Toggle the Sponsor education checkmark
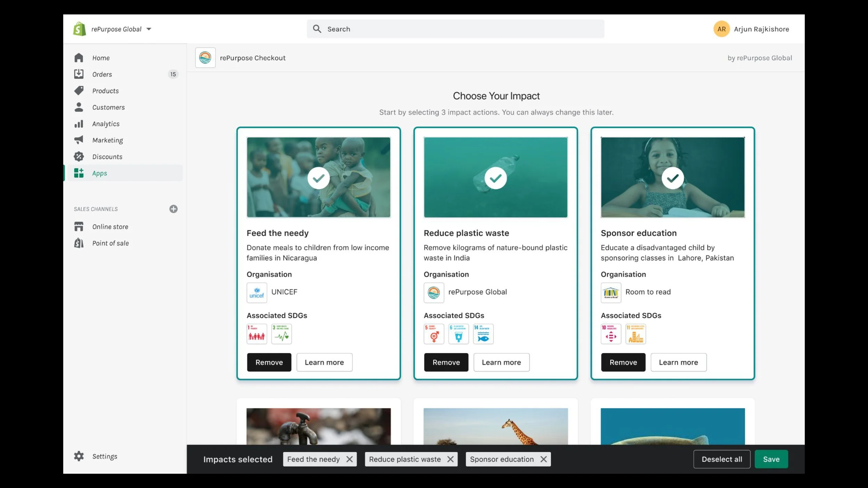The image size is (868, 488). click(673, 178)
